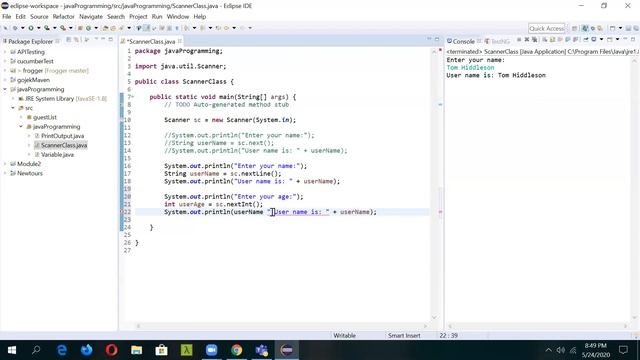
Task: Open the Display Selected Console dropdown
Action: tap(601, 40)
